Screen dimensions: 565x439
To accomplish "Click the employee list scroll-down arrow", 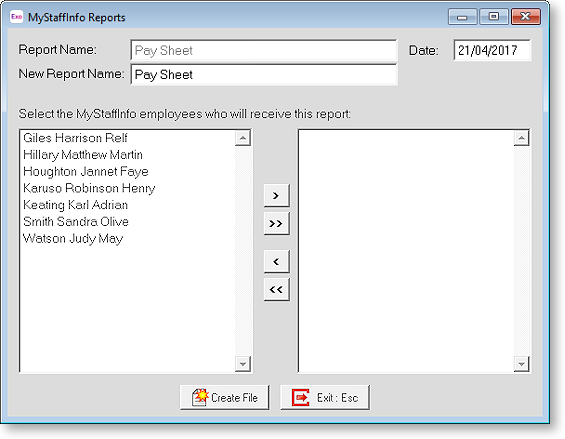I will tap(243, 364).
